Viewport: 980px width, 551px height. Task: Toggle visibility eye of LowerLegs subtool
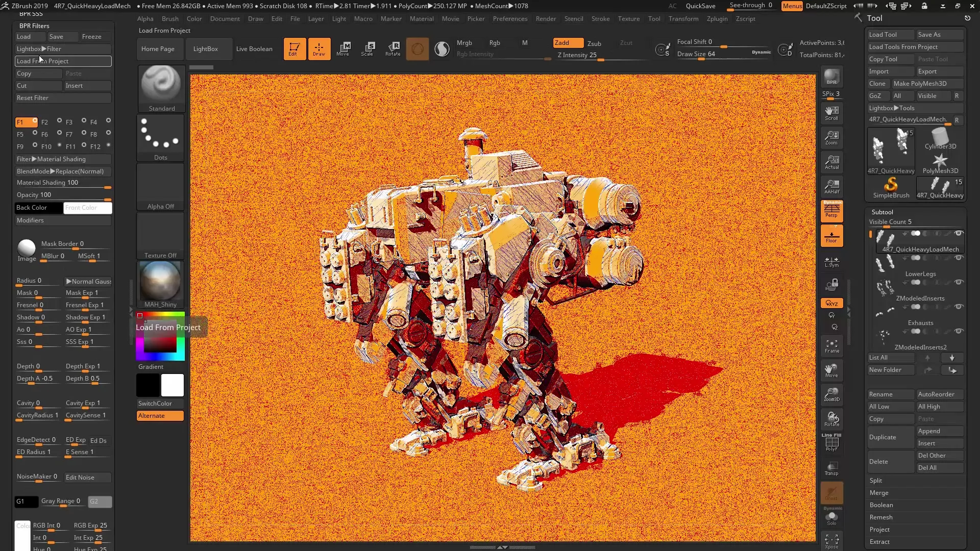tap(959, 258)
